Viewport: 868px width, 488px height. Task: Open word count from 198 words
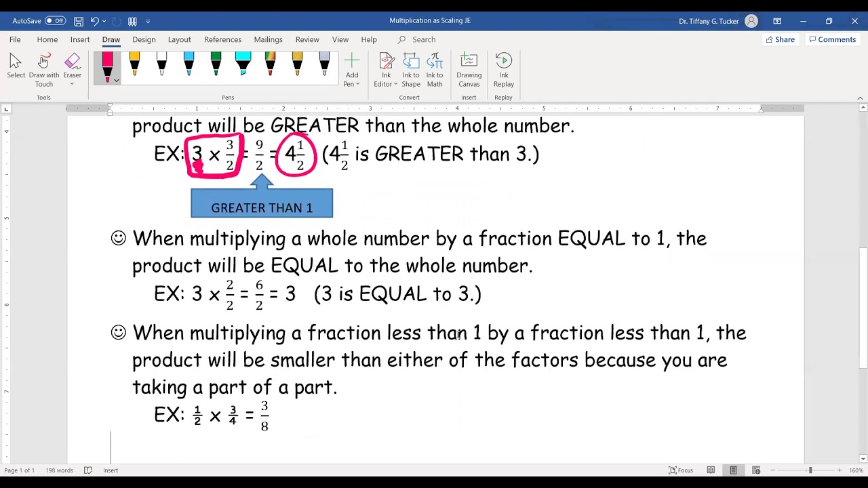point(59,470)
